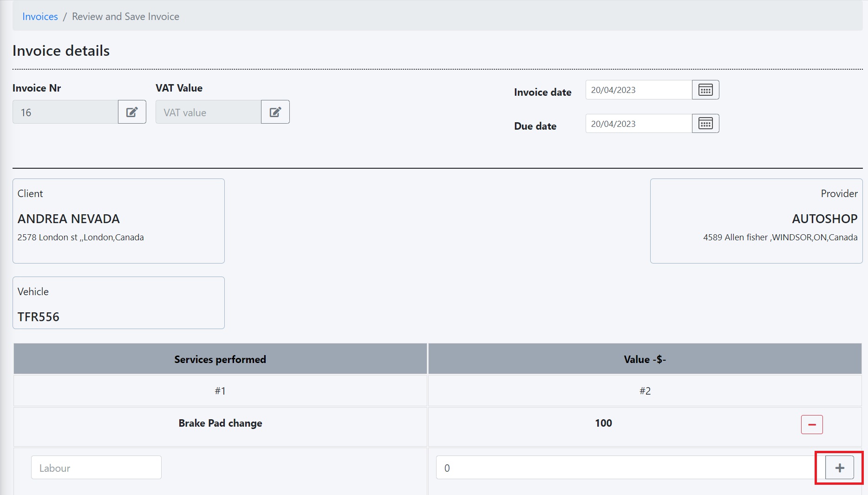Select the calendar icon near 20/04/2023 due date

tap(705, 123)
